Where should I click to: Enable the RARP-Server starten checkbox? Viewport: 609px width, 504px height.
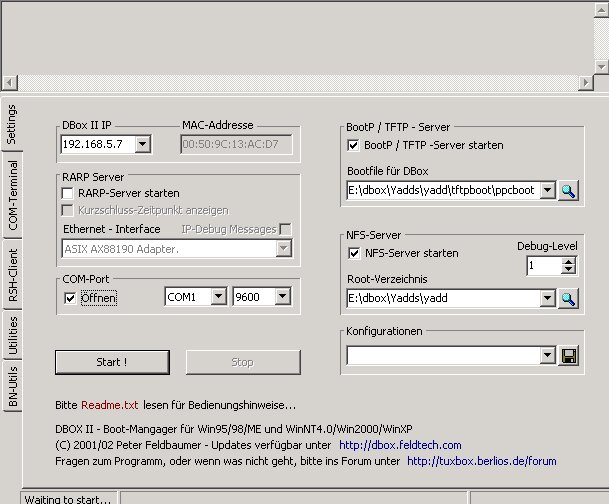coord(68,193)
